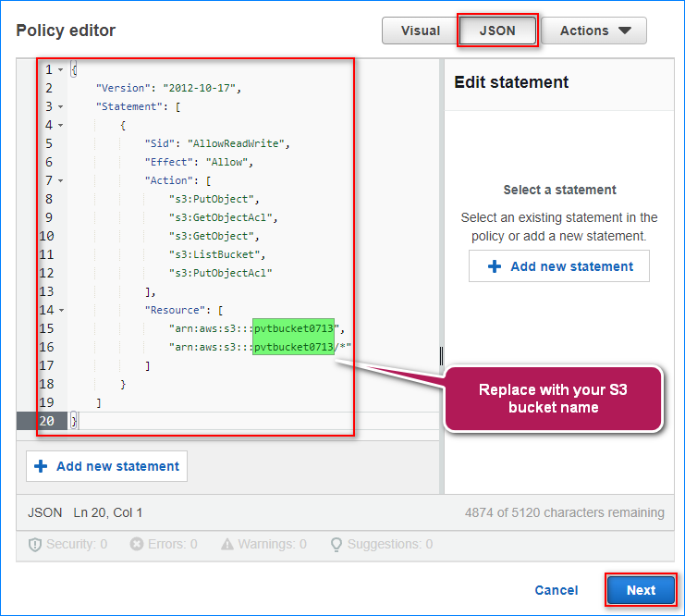Click the Warnings triangle status icon

point(226,545)
